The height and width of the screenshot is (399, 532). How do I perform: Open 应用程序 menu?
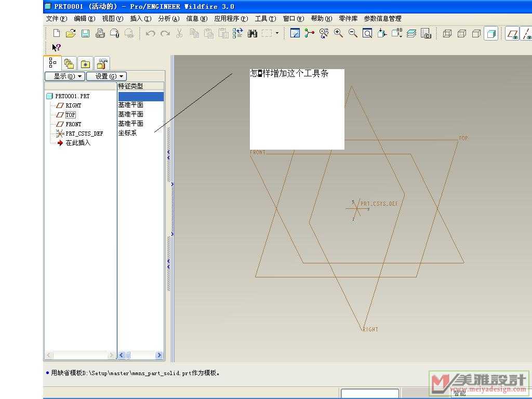pos(231,19)
